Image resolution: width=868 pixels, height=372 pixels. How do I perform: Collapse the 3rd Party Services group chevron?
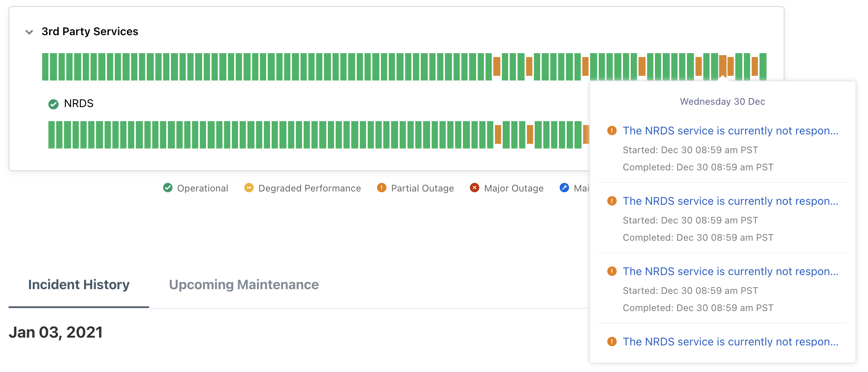[29, 32]
